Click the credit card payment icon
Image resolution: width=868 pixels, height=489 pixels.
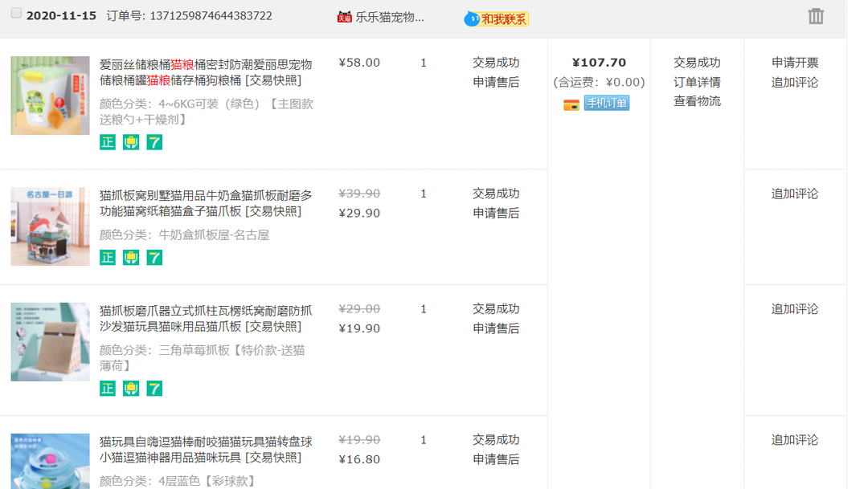point(571,104)
